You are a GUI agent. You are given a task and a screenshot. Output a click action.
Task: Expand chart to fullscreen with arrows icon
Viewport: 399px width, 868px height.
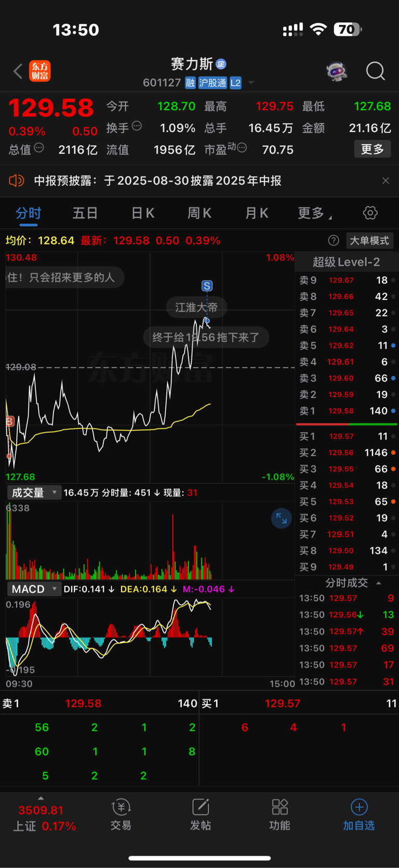pos(282,519)
